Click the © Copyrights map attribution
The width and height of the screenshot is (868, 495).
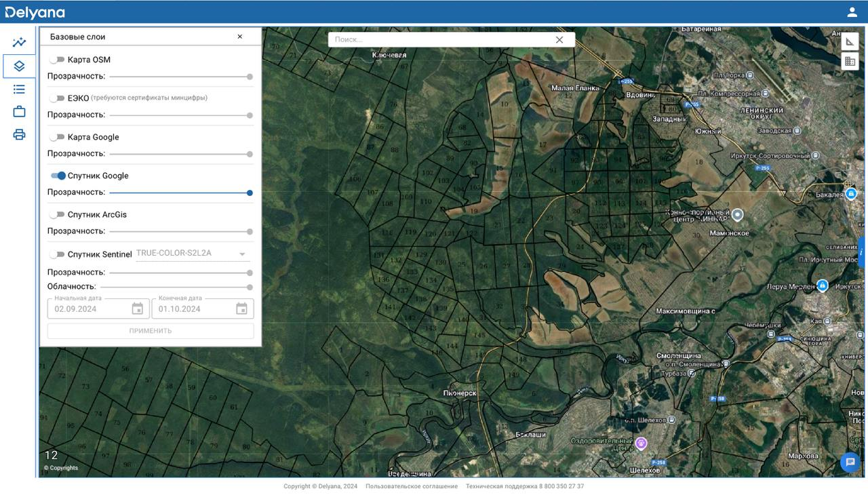pos(61,468)
